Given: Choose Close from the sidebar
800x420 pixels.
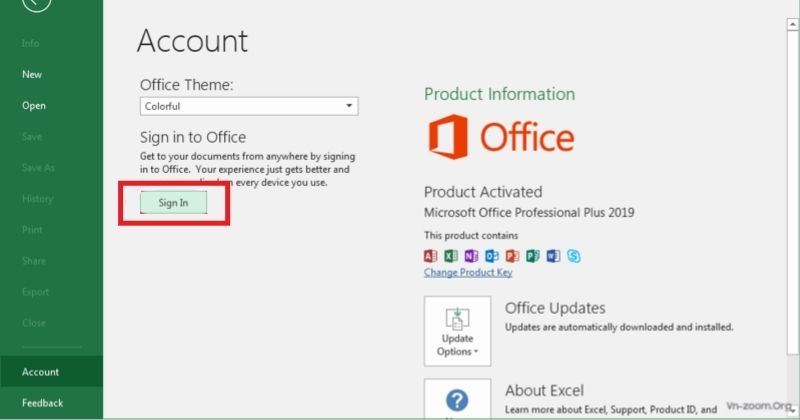Looking at the screenshot, I should pos(34,323).
